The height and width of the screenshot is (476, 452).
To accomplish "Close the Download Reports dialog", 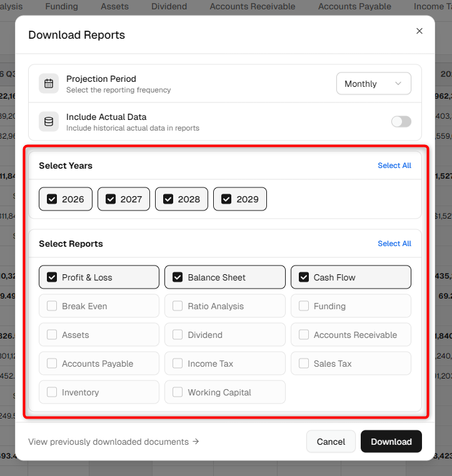I will (419, 31).
